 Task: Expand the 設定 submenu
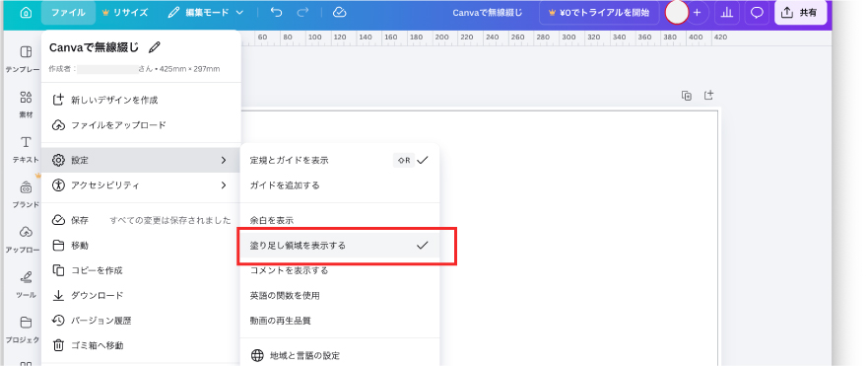(x=141, y=160)
